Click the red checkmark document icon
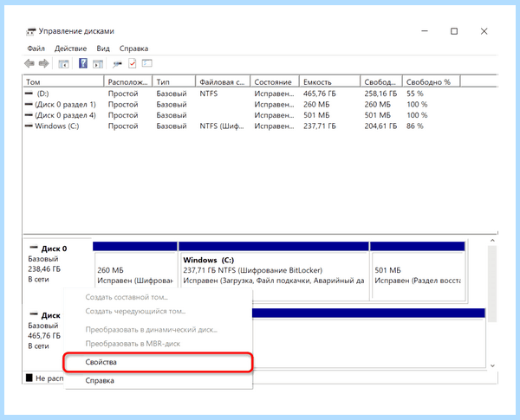The height and width of the screenshot is (420, 520). point(133,63)
